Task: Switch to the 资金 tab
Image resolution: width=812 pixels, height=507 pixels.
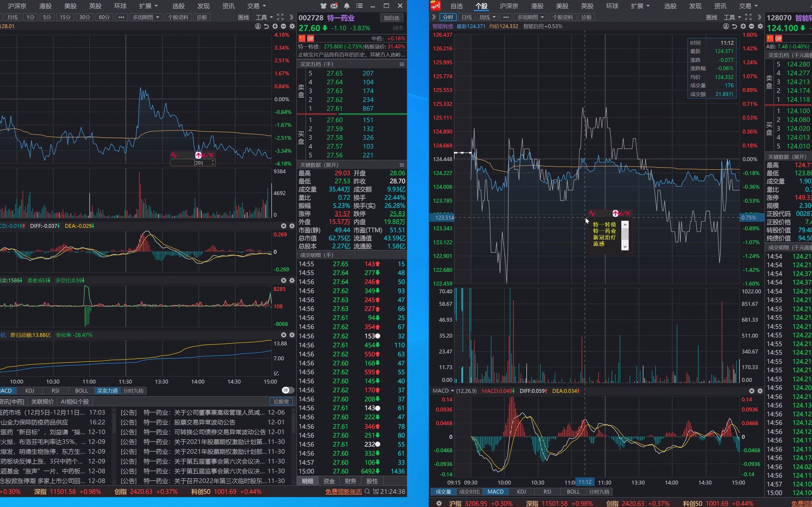Action: [329, 481]
